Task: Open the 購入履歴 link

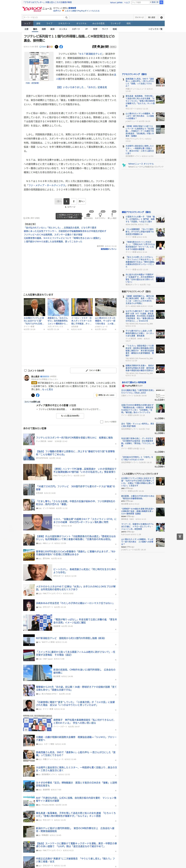Action: click(152, 17)
